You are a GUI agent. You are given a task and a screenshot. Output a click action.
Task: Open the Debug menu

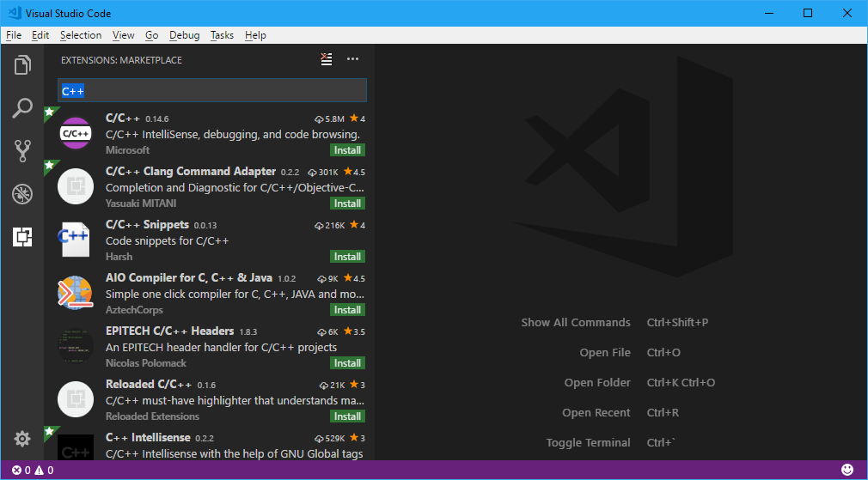184,35
